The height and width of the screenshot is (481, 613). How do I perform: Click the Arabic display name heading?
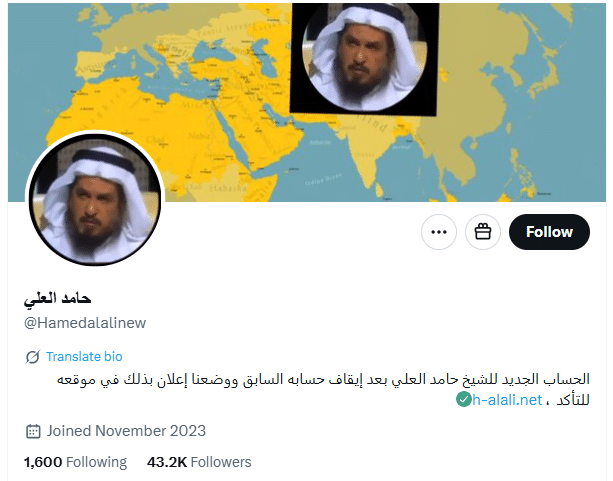(57, 299)
